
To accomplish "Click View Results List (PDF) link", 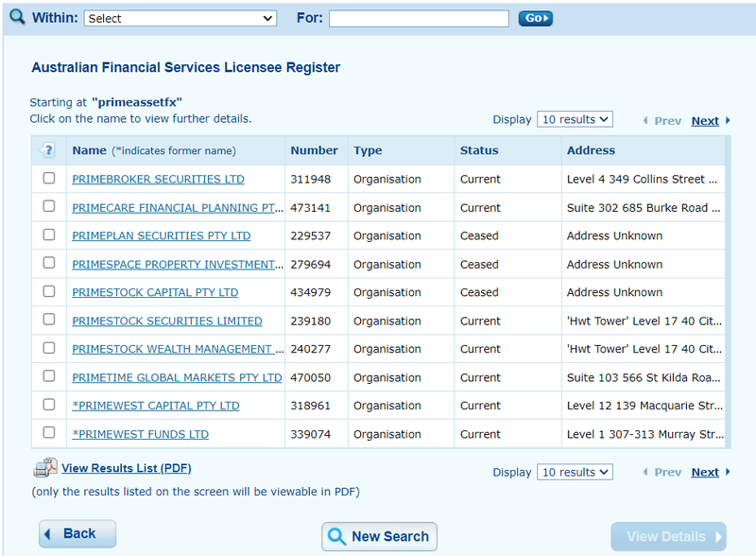I will (127, 468).
